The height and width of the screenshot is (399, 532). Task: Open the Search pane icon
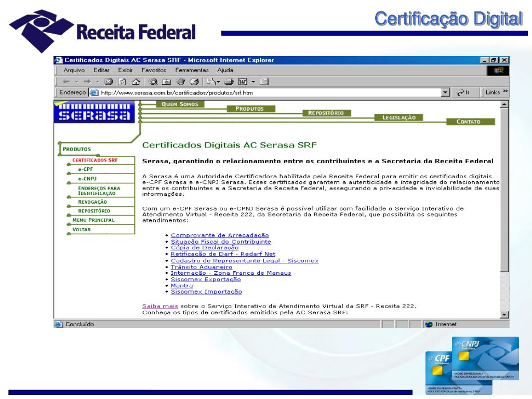(153, 82)
